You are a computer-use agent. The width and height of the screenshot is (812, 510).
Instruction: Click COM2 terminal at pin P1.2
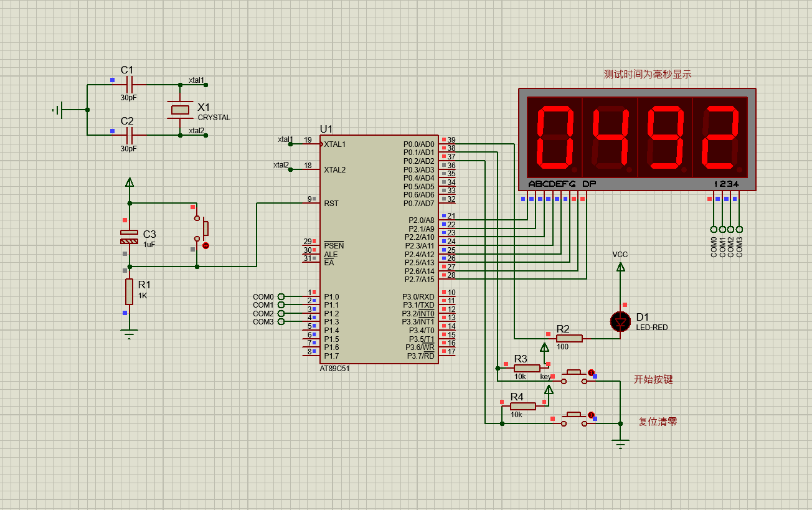point(281,313)
